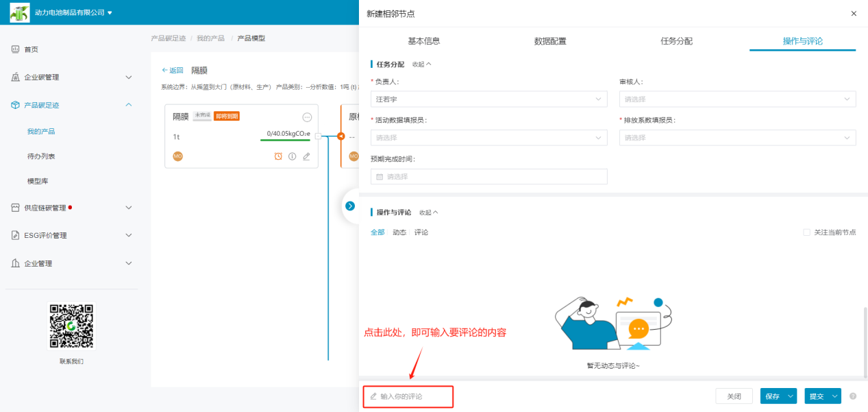
Task: Click the orange MO avatar on 隔膜 card
Action: coord(178,156)
